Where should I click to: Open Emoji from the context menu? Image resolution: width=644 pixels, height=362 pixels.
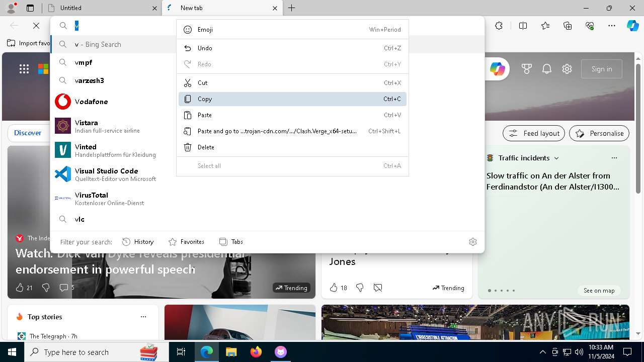(x=292, y=30)
